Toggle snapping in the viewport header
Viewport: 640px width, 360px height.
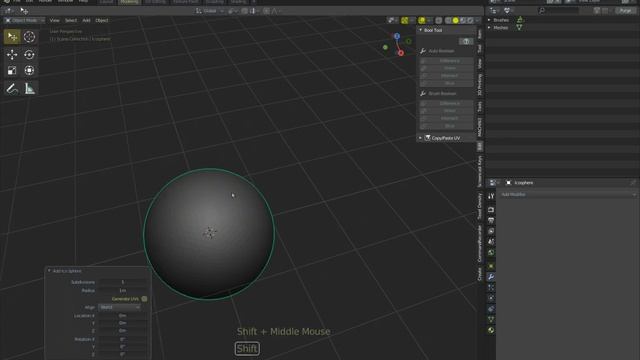click(244, 11)
